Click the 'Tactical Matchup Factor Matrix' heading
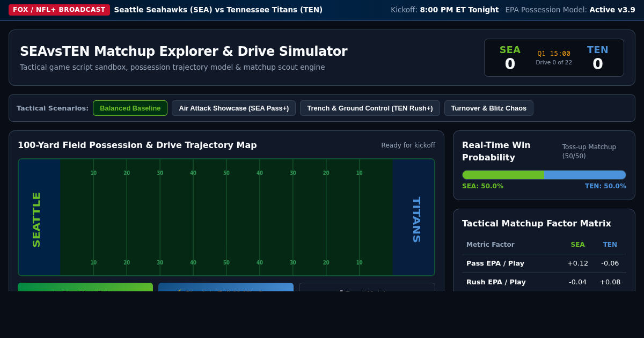644x338 pixels. pos(537,223)
